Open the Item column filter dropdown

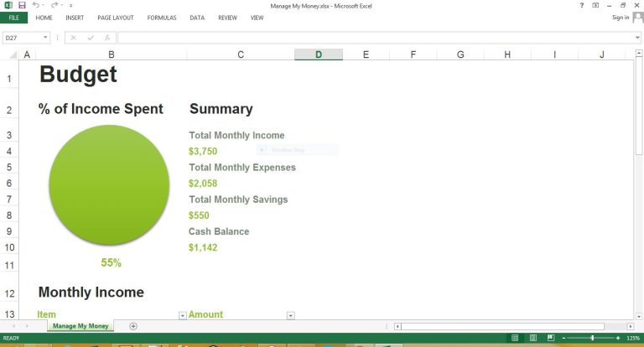[182, 315]
